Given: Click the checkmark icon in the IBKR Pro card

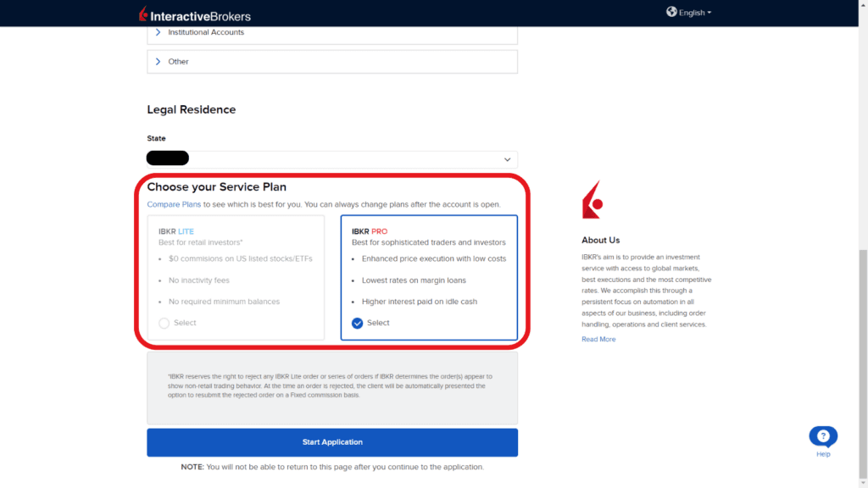Looking at the screenshot, I should tap(357, 322).
